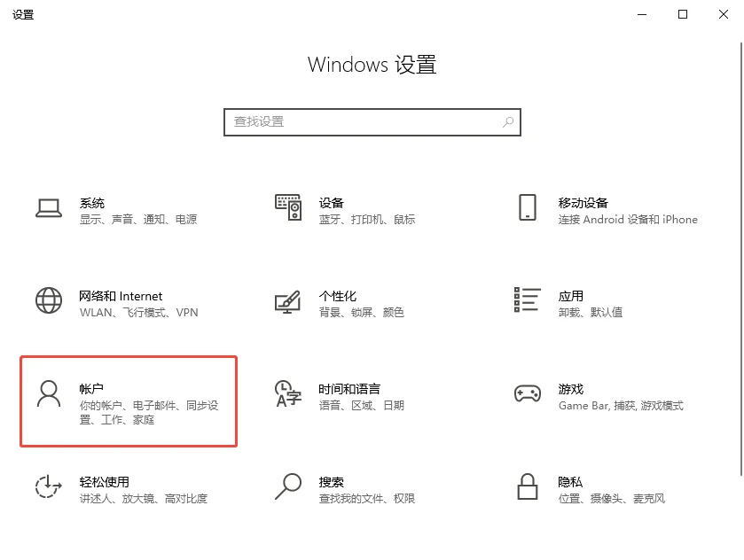This screenshot has width=744, height=560.
Task: Click text 位置、摄像头、麦克风
Action: [612, 499]
